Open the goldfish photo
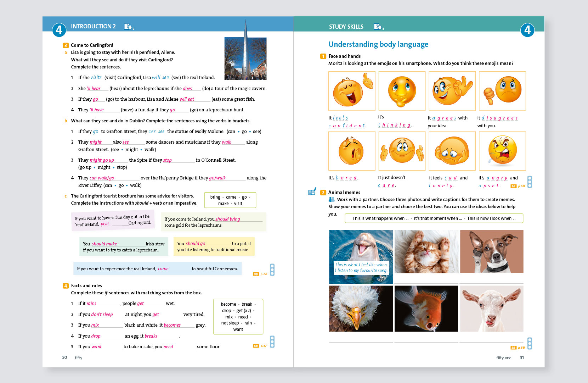This screenshot has height=383, width=588. pos(426,309)
